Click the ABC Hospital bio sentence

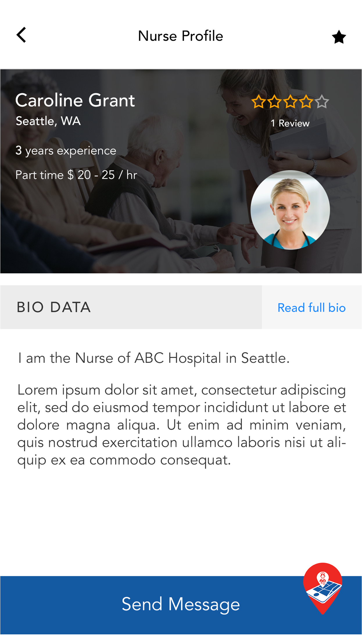pos(154,358)
